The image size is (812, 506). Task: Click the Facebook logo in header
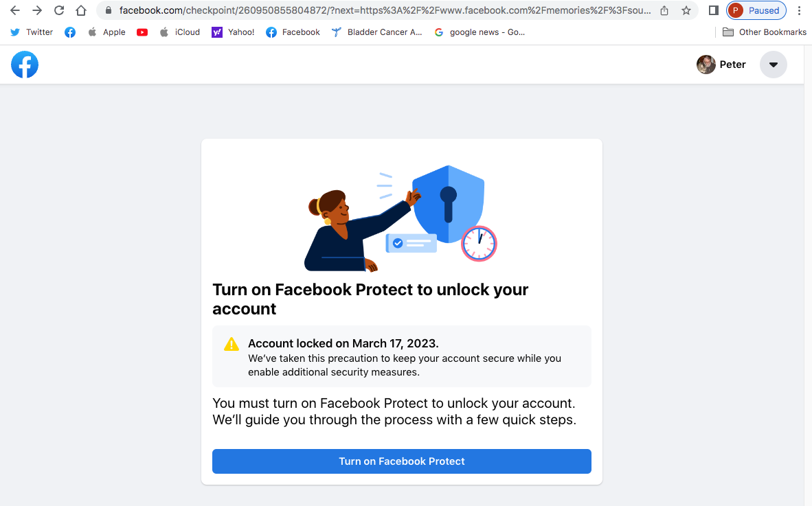(25, 65)
